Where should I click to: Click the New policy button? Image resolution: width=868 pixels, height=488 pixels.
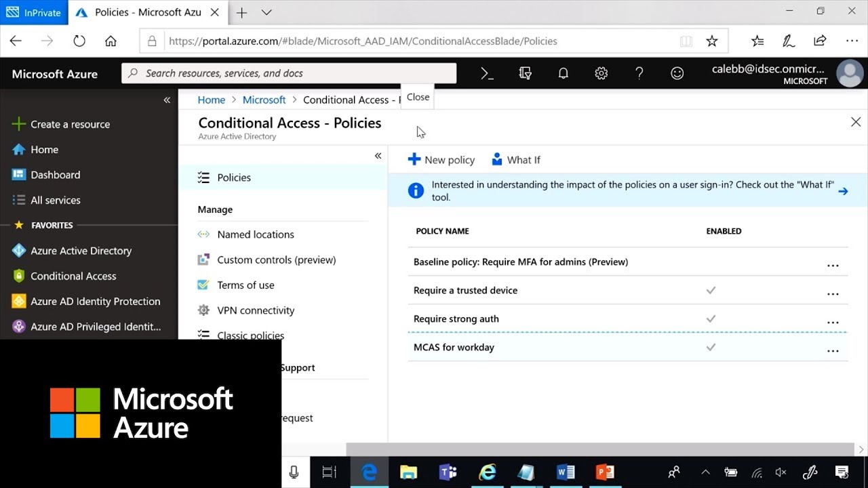[441, 160]
